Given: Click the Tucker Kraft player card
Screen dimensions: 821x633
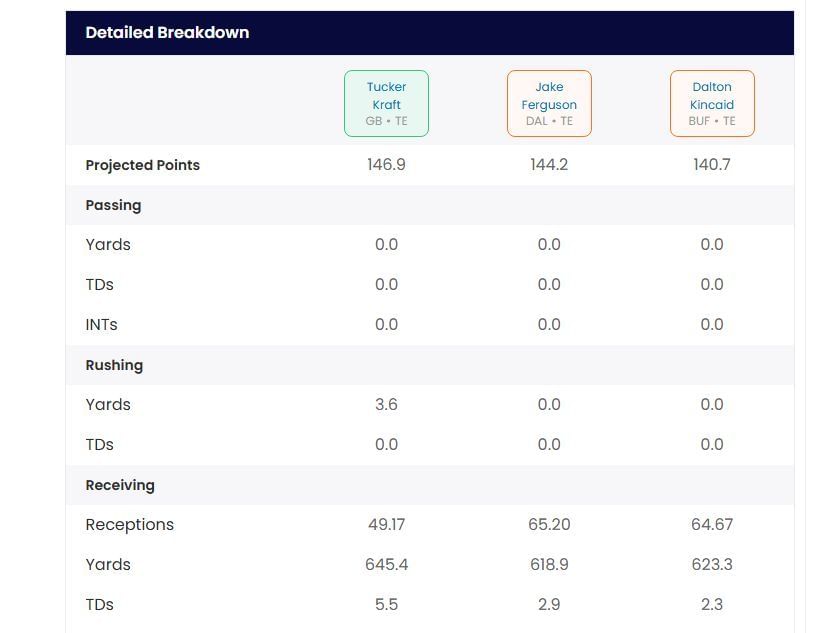Looking at the screenshot, I should coord(386,103).
